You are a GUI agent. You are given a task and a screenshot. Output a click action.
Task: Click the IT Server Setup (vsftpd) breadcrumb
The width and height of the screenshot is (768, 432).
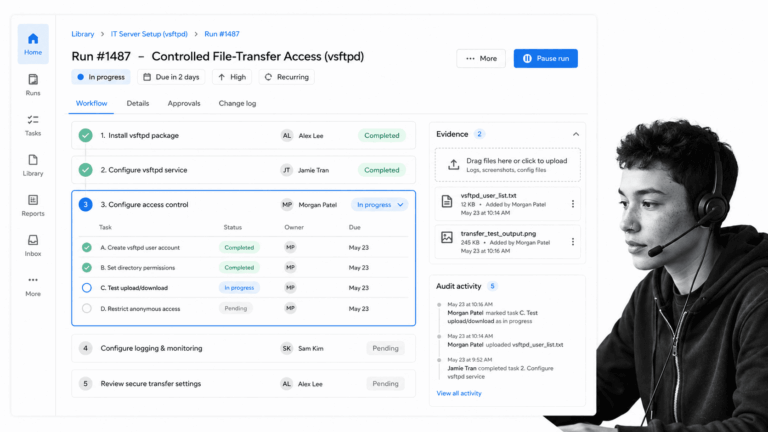(149, 34)
